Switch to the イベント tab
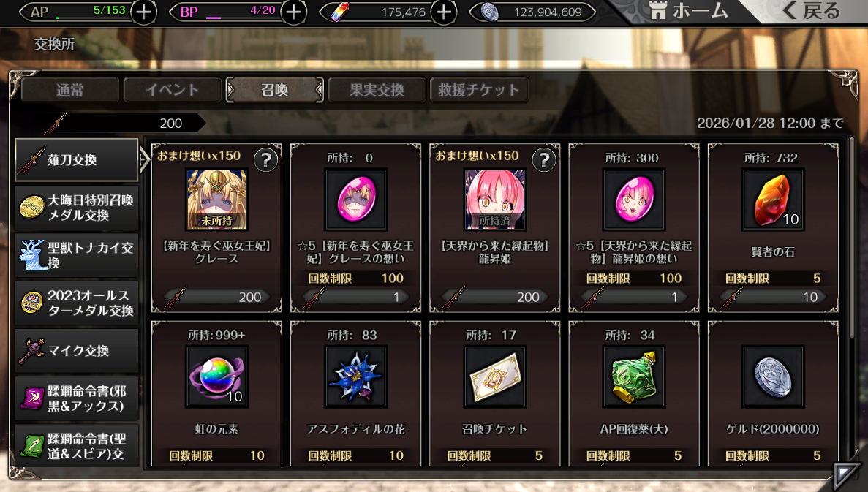Viewport: 868px width, 492px height. tap(172, 90)
